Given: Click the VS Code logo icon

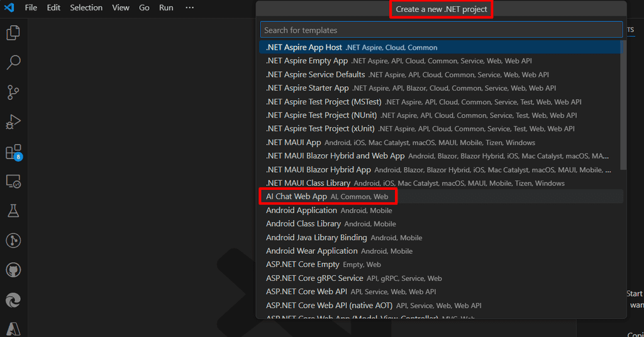Looking at the screenshot, I should [x=9, y=8].
